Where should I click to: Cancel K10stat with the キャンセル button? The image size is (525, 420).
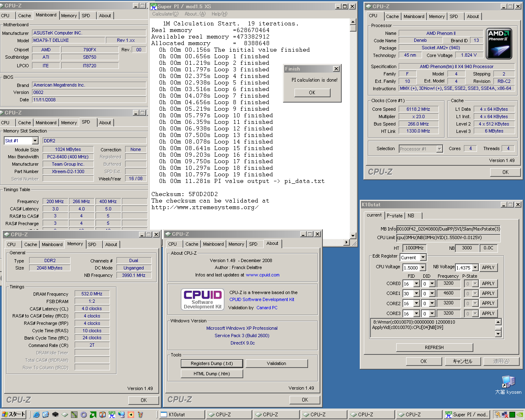click(x=462, y=361)
